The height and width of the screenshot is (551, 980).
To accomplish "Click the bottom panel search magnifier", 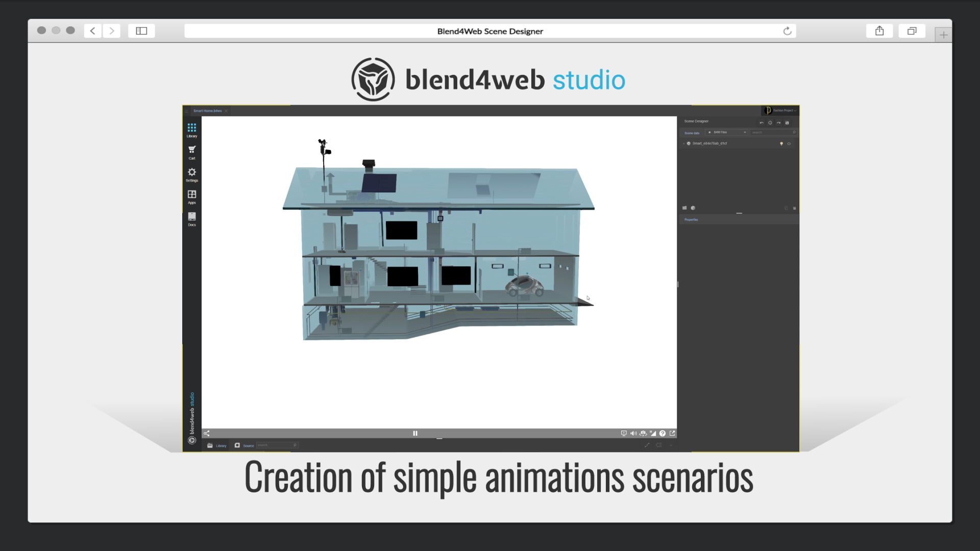I will 295,445.
